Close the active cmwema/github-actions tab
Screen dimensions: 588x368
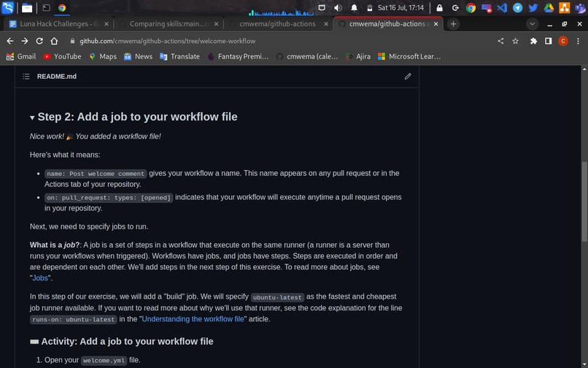pyautogui.click(x=436, y=23)
